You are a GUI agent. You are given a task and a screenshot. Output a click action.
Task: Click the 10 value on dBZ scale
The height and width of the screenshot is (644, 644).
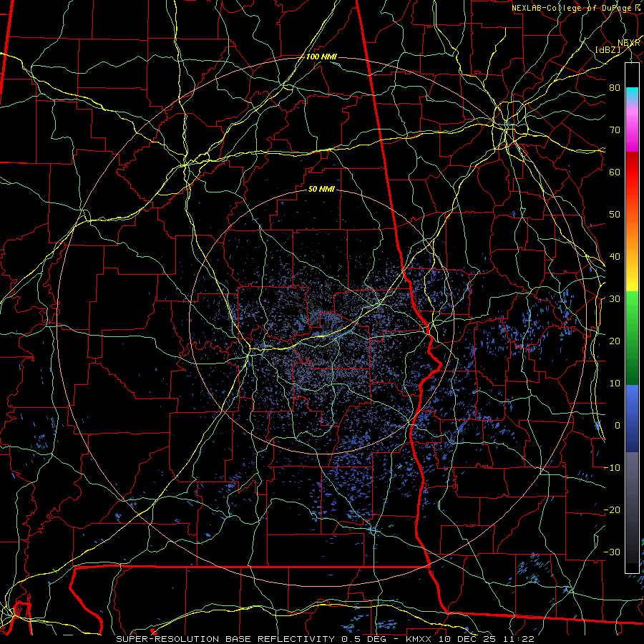pos(615,384)
